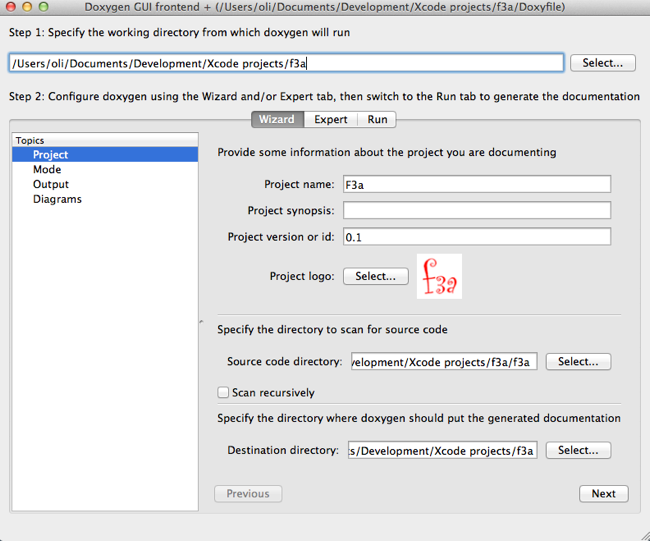Click the disabled Previous button
The width and height of the screenshot is (650, 541).
pos(248,494)
